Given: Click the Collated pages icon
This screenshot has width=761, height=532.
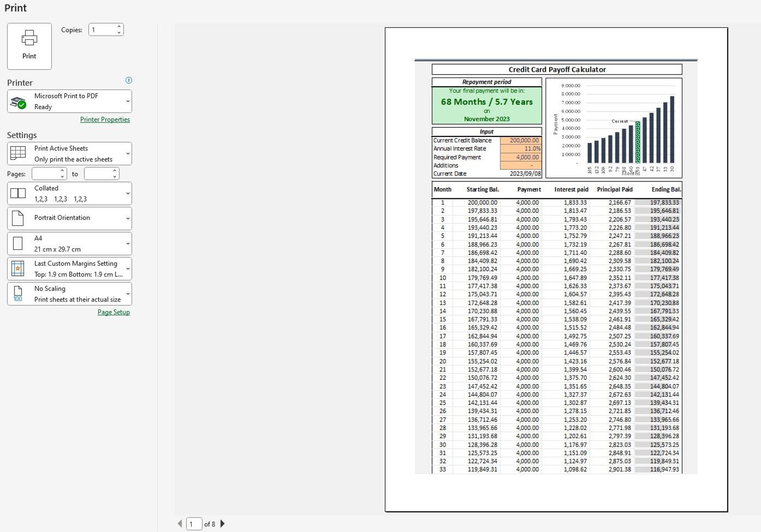Looking at the screenshot, I should pos(18,193).
